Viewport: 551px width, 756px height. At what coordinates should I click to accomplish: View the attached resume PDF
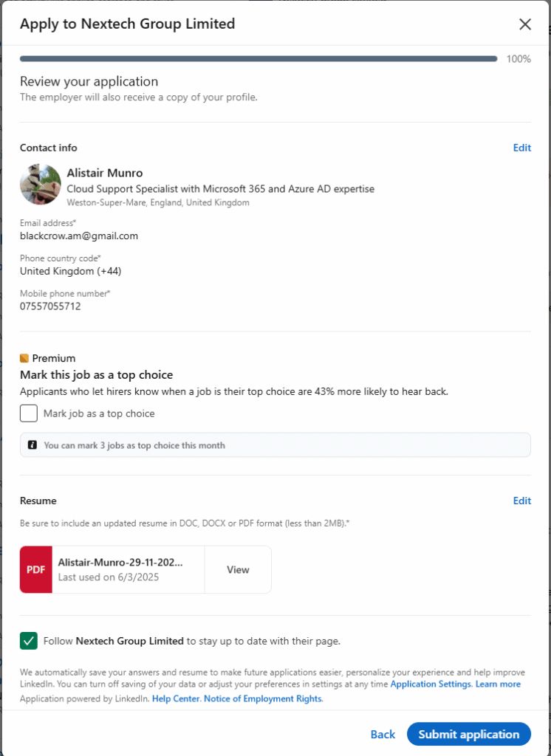coord(238,569)
